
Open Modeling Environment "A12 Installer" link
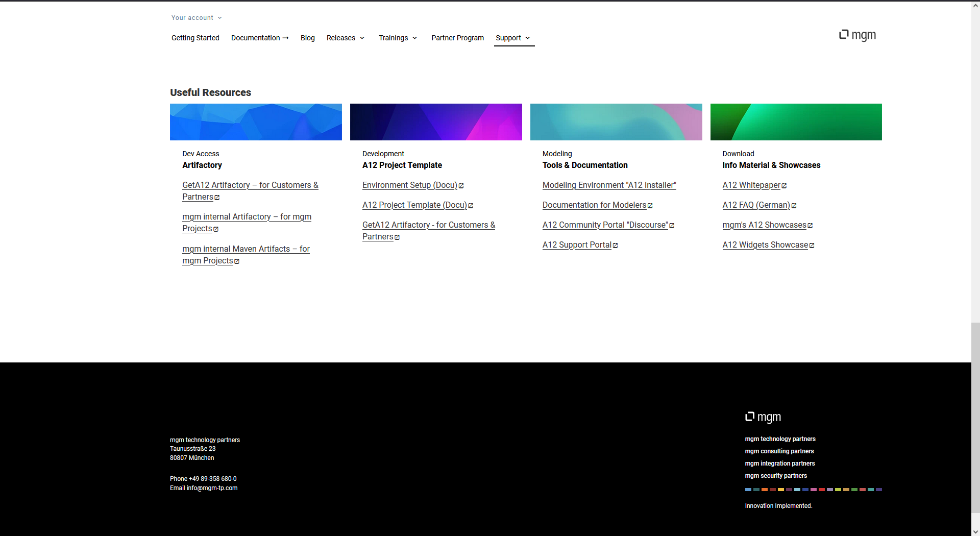609,185
